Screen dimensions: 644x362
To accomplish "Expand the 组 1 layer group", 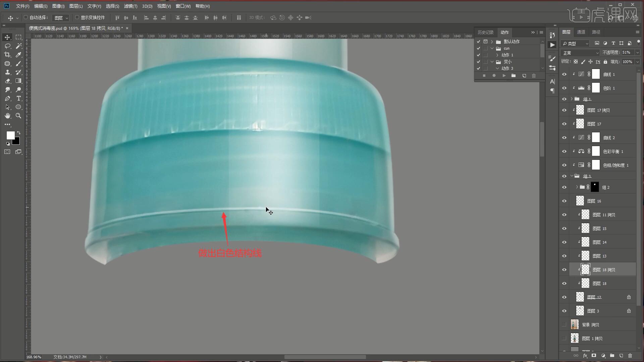I will [572, 99].
